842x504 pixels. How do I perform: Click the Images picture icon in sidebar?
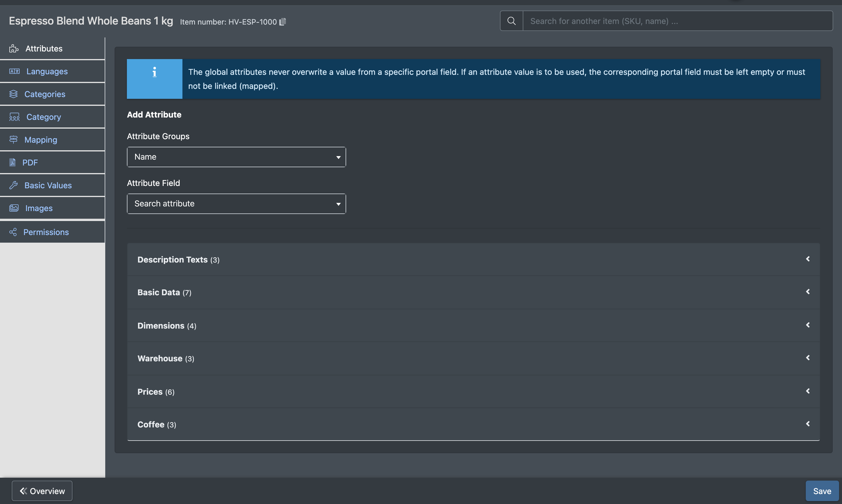point(14,208)
